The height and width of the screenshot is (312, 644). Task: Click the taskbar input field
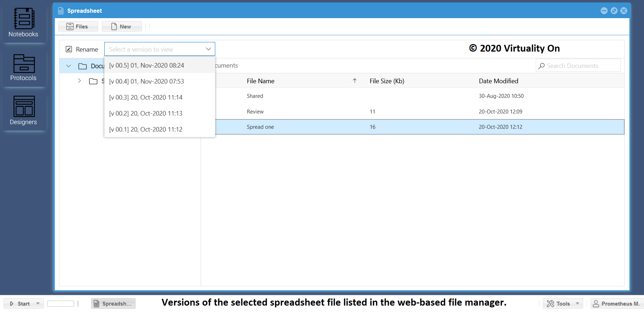[x=60, y=303]
